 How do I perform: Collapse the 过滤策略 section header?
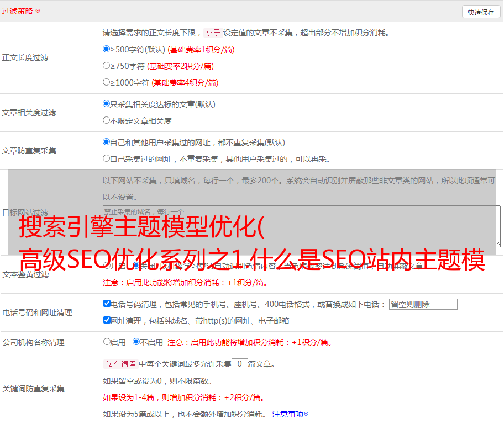tap(21, 11)
